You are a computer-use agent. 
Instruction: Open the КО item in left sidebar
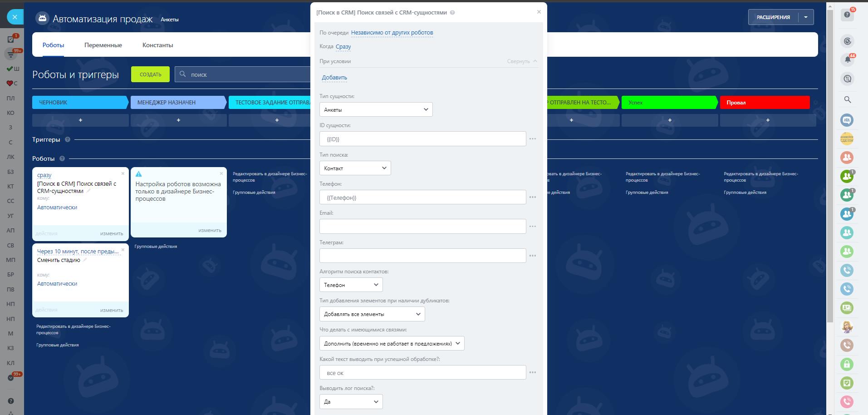pos(11,113)
